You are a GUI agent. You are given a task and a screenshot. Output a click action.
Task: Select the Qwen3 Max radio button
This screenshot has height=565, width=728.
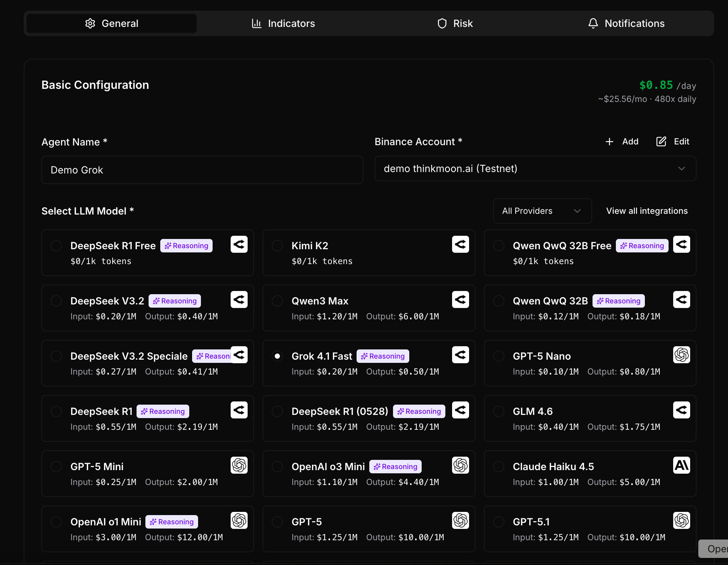point(277,301)
